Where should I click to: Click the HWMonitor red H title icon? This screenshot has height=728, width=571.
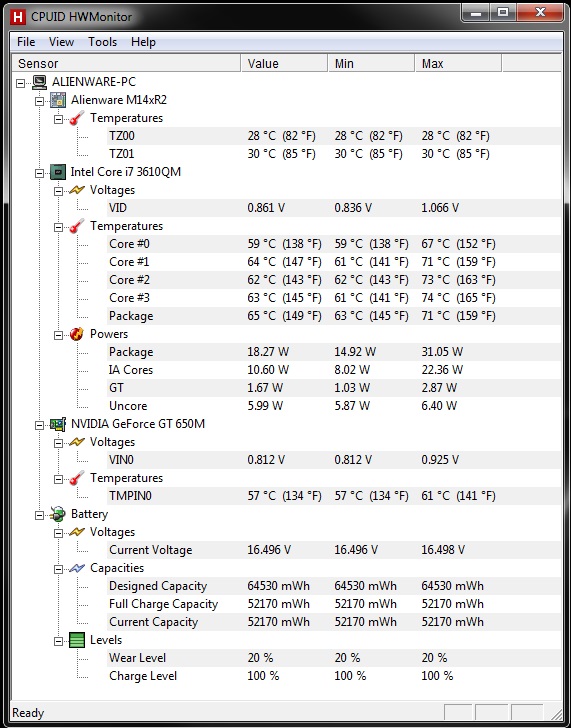pos(18,17)
